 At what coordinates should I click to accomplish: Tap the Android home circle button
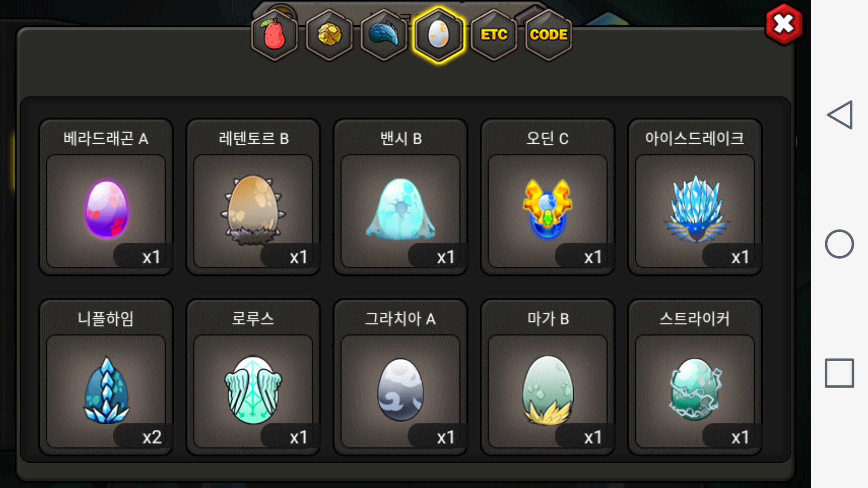pos(840,244)
